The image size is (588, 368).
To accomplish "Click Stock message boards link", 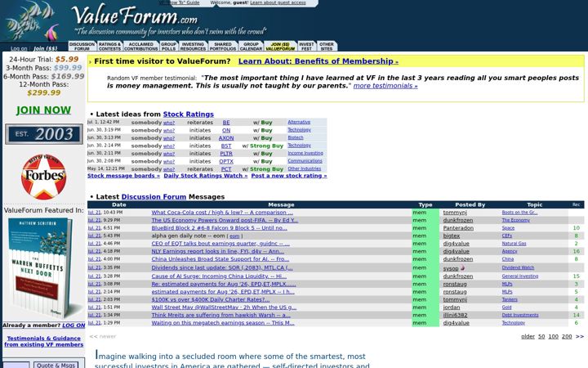I will (x=123, y=176).
